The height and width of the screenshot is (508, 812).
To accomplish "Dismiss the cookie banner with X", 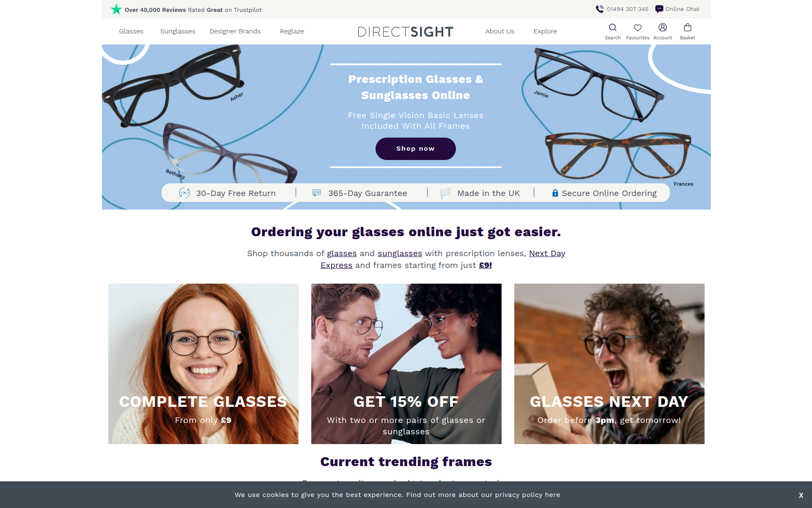I will point(801,495).
